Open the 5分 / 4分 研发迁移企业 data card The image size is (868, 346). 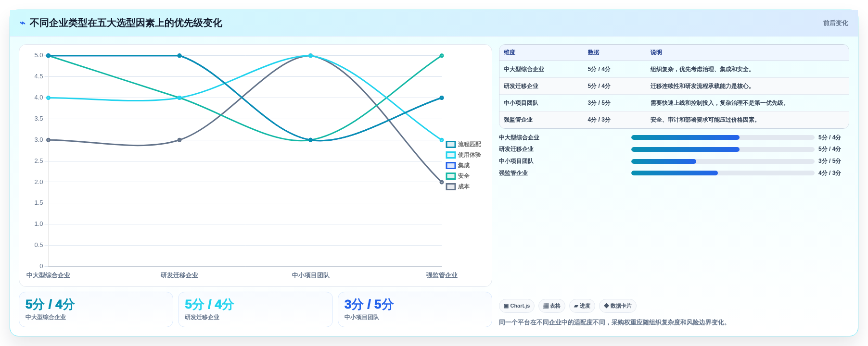click(x=255, y=309)
